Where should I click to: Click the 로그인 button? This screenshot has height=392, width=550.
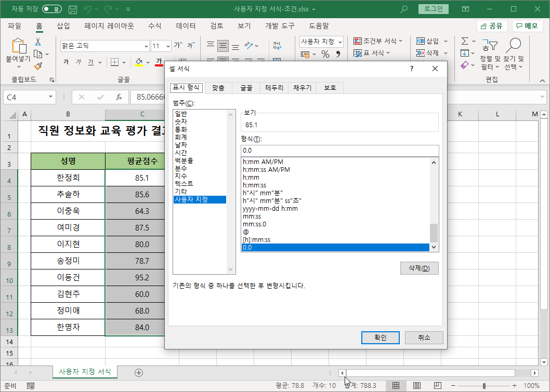point(434,9)
